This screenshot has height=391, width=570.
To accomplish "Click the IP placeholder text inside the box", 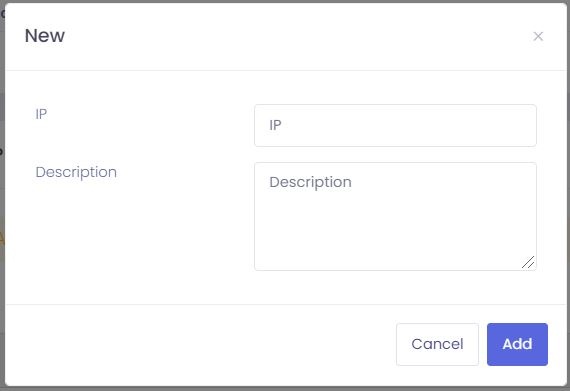I will (x=275, y=125).
